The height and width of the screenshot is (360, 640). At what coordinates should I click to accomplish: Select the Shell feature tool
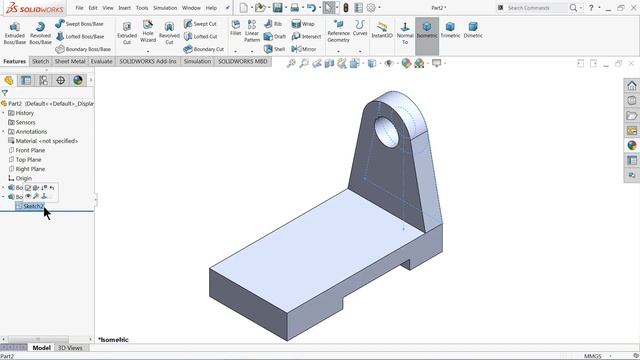(x=275, y=49)
